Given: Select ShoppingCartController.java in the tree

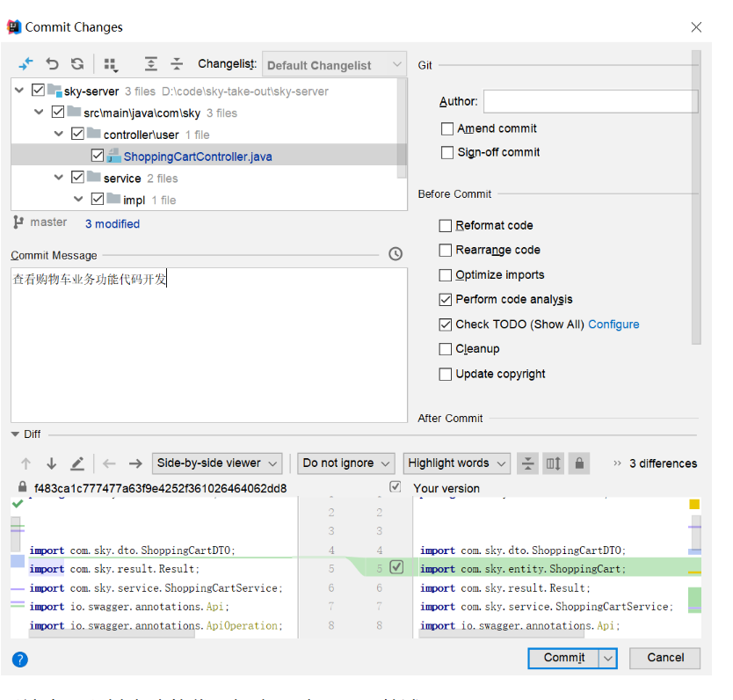Looking at the screenshot, I should [x=198, y=157].
